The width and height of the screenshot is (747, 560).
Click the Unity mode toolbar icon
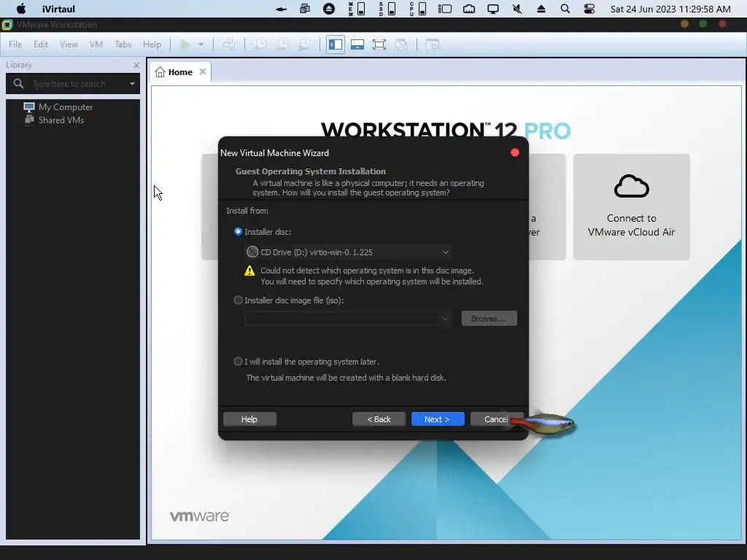401,44
